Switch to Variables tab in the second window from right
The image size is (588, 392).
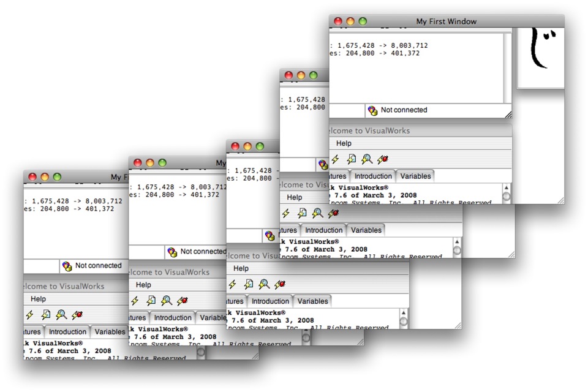(x=366, y=230)
